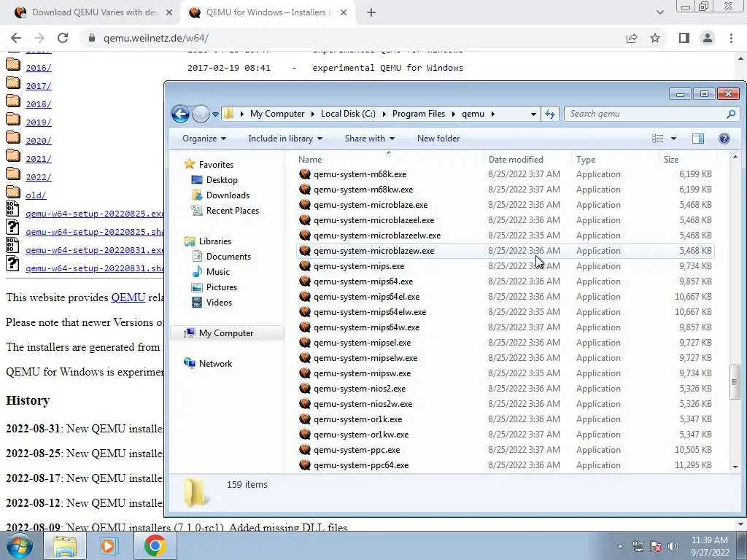Click the icon of qemu-system-ppc.exe
The height and width of the screenshot is (560, 747).
pyautogui.click(x=305, y=450)
